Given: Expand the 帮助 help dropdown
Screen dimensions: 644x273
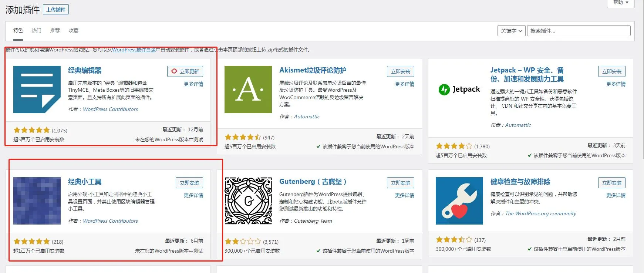Looking at the screenshot, I should tap(620, 3).
